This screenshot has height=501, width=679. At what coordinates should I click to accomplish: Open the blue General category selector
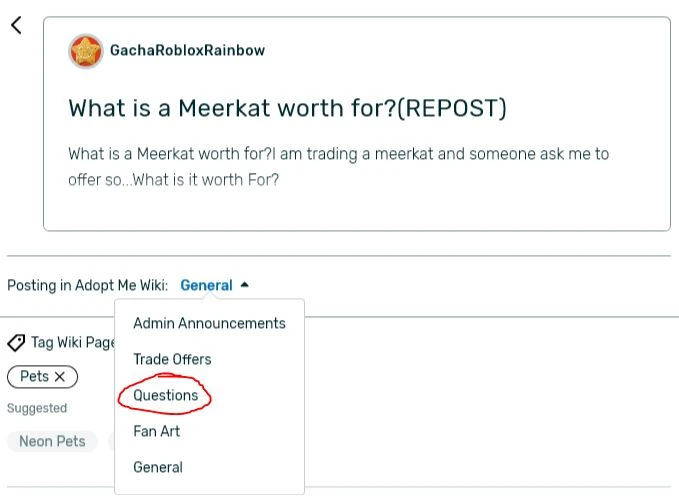point(206,285)
